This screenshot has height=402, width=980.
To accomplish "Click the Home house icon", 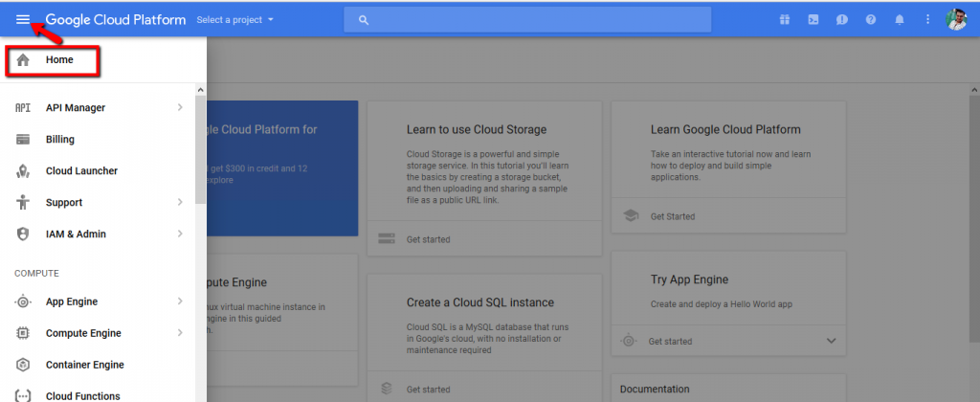I will click(23, 60).
